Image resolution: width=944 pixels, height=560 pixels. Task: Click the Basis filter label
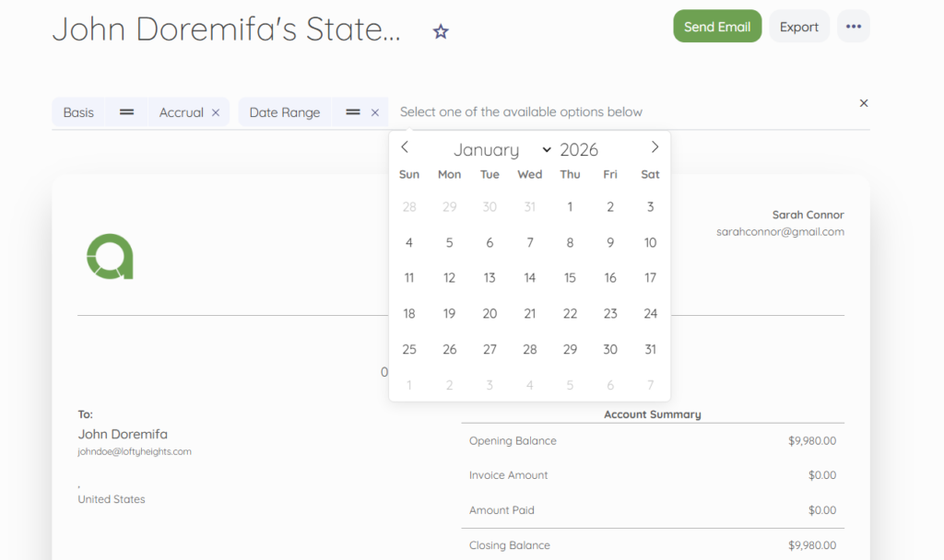78,112
